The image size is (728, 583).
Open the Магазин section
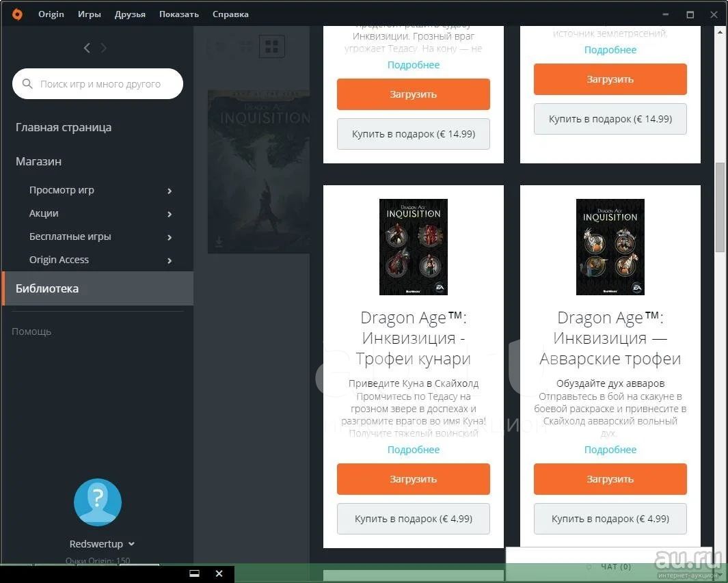pos(38,161)
